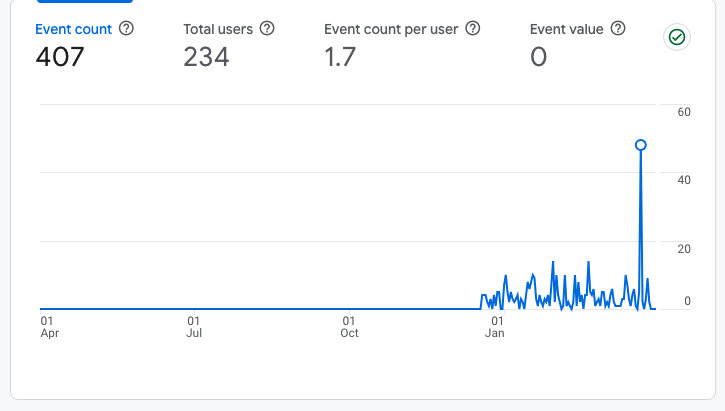Select the Event count per user tab
The width and height of the screenshot is (725, 411).
tap(391, 29)
